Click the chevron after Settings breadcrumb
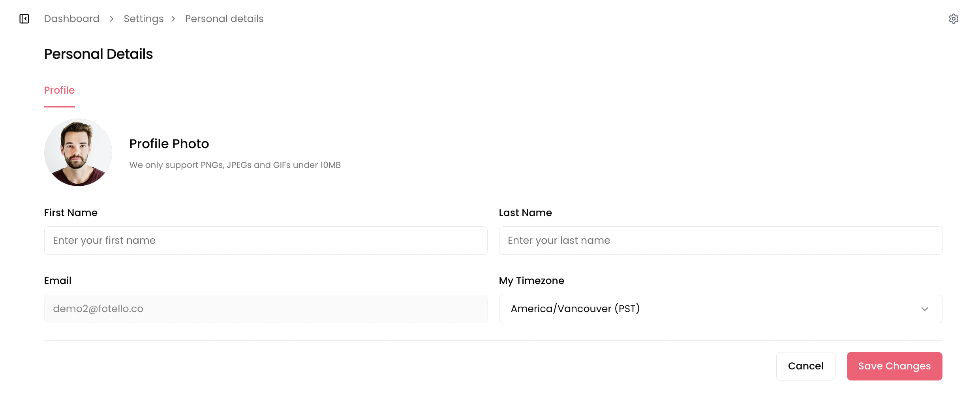The height and width of the screenshot is (403, 980). (x=173, y=19)
